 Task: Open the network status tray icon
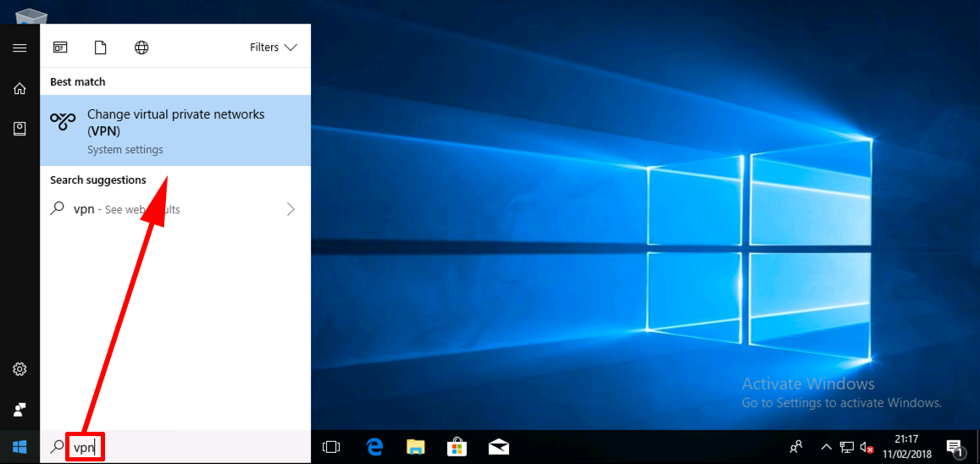point(846,447)
